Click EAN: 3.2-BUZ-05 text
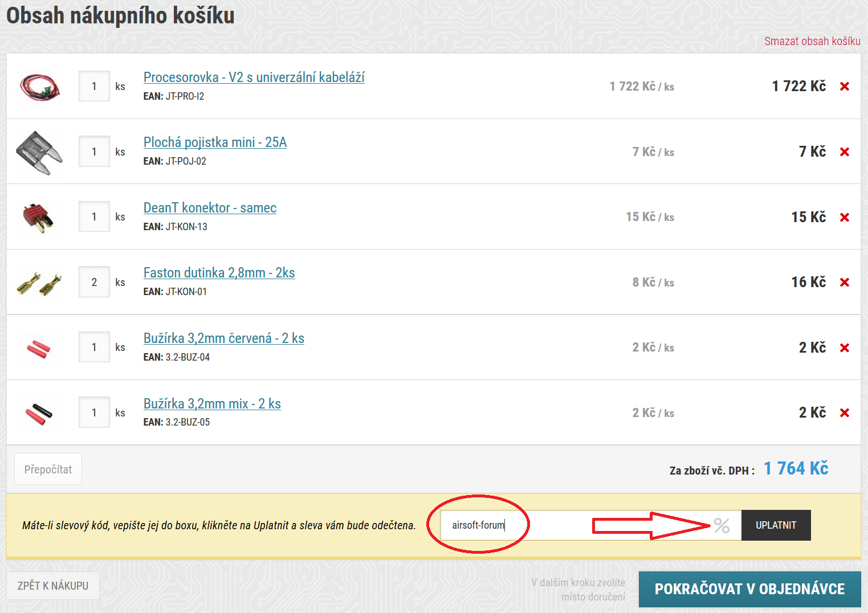The image size is (868, 613). coord(177,422)
